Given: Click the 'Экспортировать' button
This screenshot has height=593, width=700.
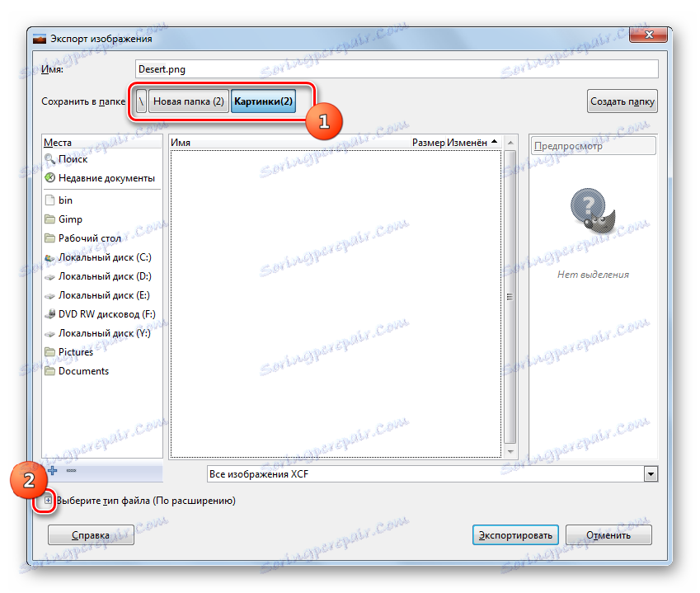Looking at the screenshot, I should (515, 535).
